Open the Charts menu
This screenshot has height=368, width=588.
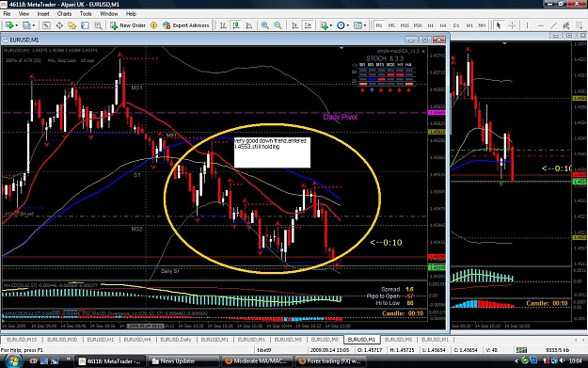point(64,13)
